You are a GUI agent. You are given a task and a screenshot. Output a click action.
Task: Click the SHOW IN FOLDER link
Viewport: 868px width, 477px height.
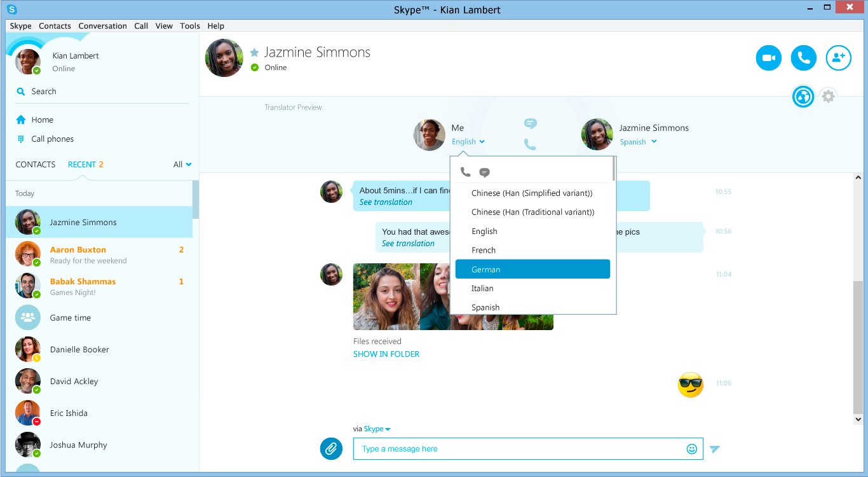[386, 354]
